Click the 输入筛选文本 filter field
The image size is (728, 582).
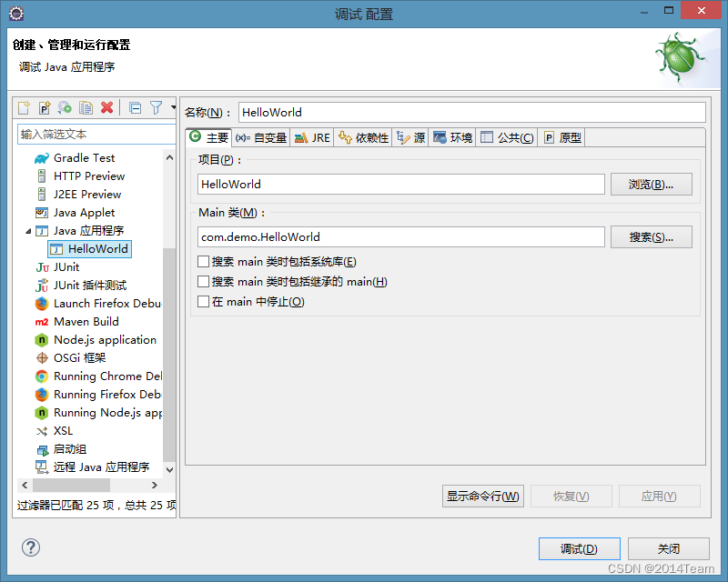pos(96,135)
